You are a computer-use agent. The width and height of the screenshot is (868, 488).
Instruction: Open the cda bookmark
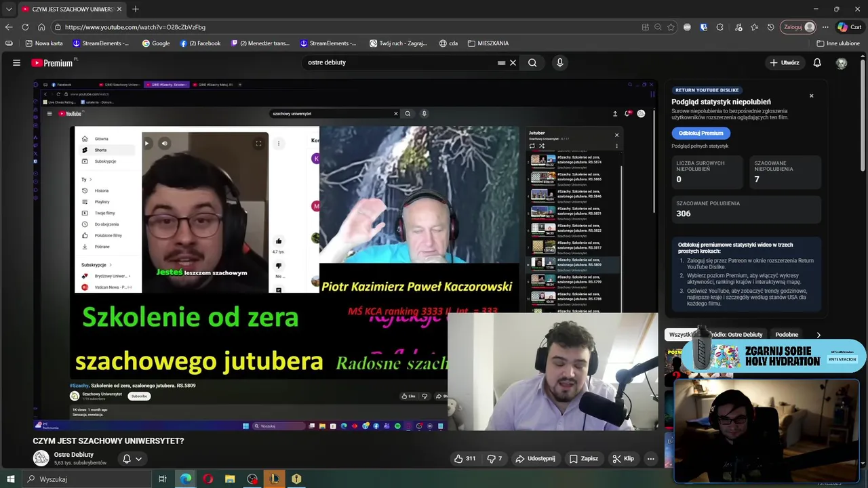[448, 43]
